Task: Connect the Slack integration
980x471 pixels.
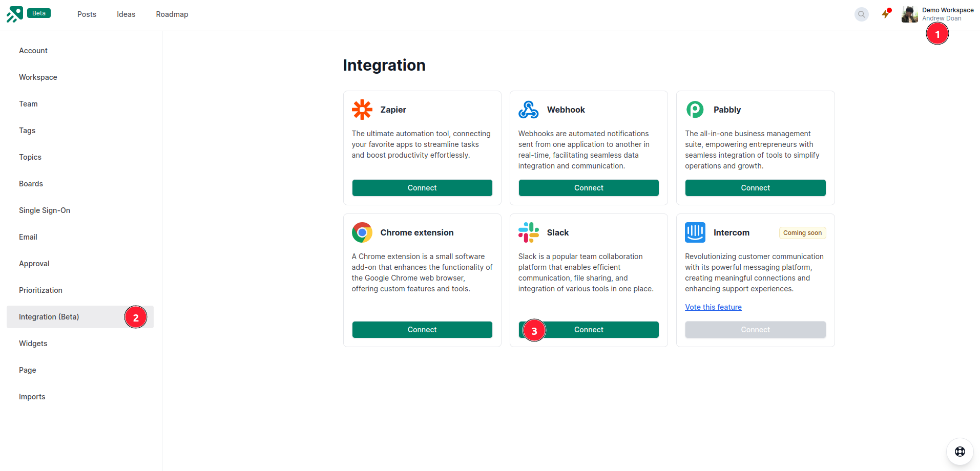Action: 589,330
